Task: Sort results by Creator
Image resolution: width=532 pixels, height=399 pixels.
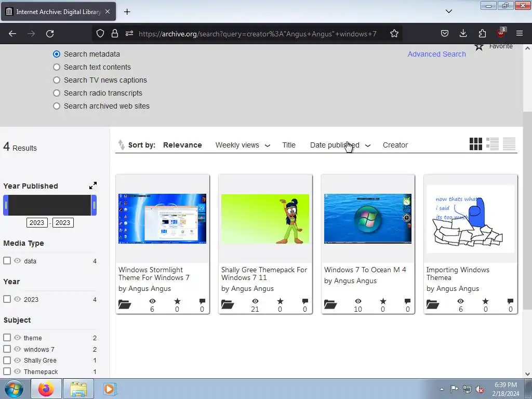Action: point(395,145)
